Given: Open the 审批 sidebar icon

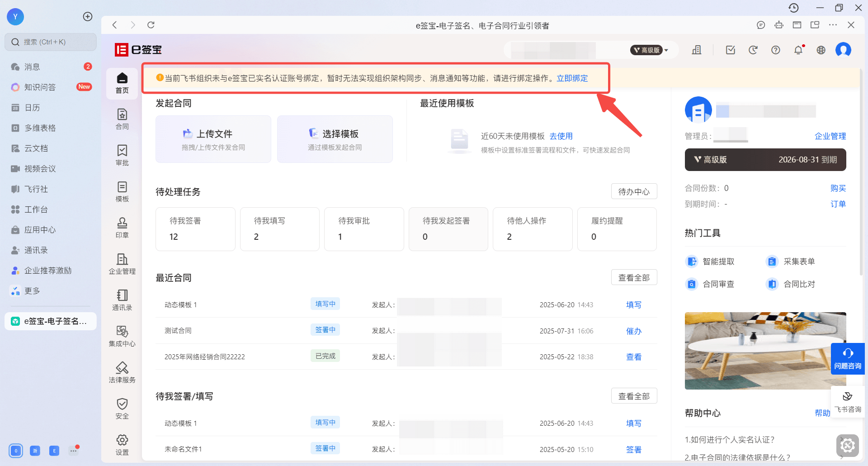Looking at the screenshot, I should click(122, 155).
